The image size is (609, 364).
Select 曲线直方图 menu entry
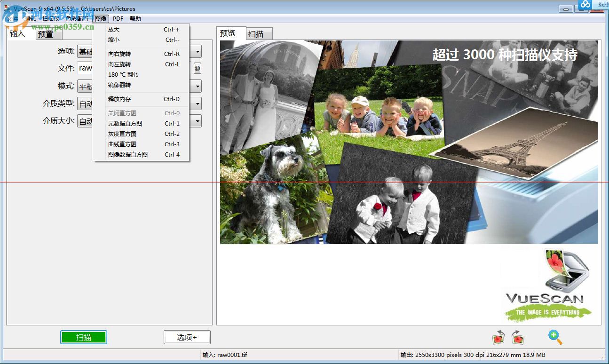(x=141, y=144)
